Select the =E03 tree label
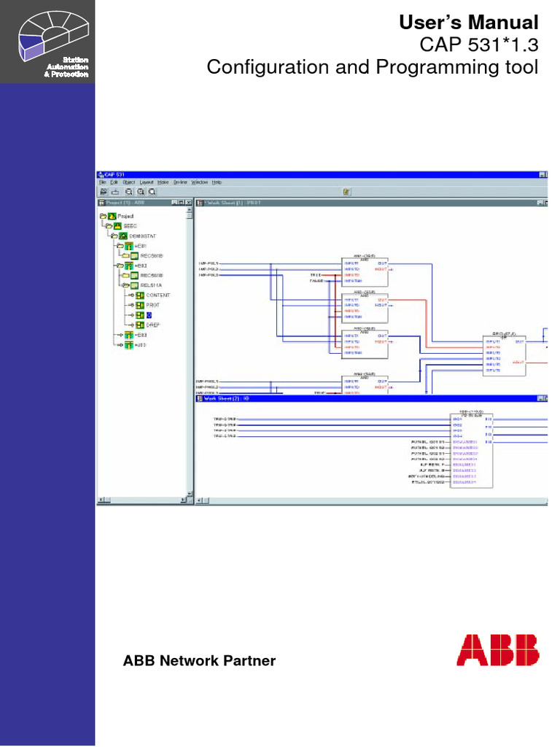 coord(141,335)
